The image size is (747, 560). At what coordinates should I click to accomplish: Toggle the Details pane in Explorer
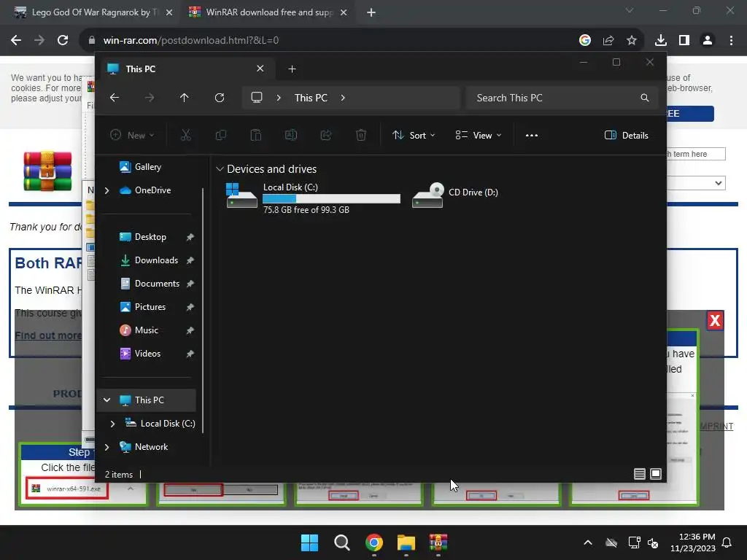coord(626,135)
